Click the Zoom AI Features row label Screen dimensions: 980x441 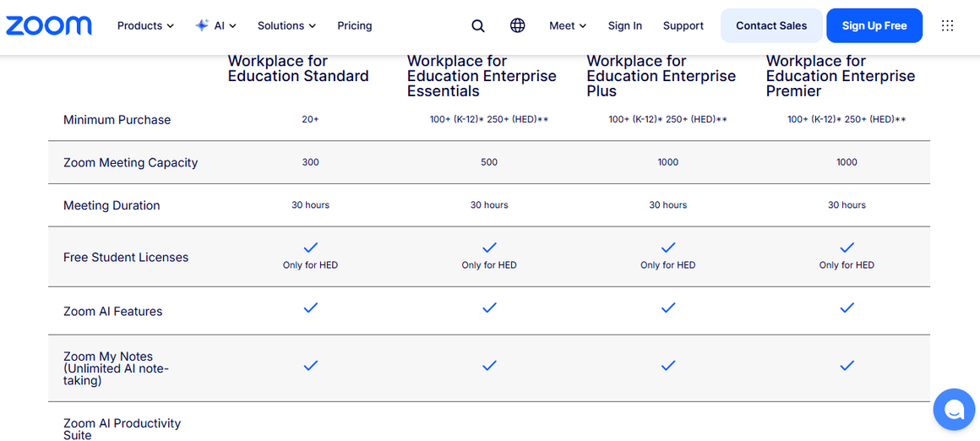pyautogui.click(x=113, y=312)
